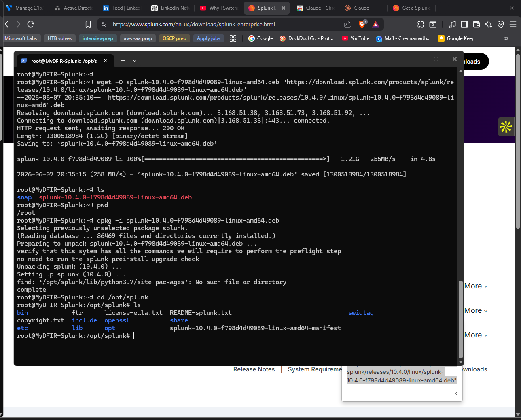
Task: Open the Google bookmark
Action: [x=260, y=38]
